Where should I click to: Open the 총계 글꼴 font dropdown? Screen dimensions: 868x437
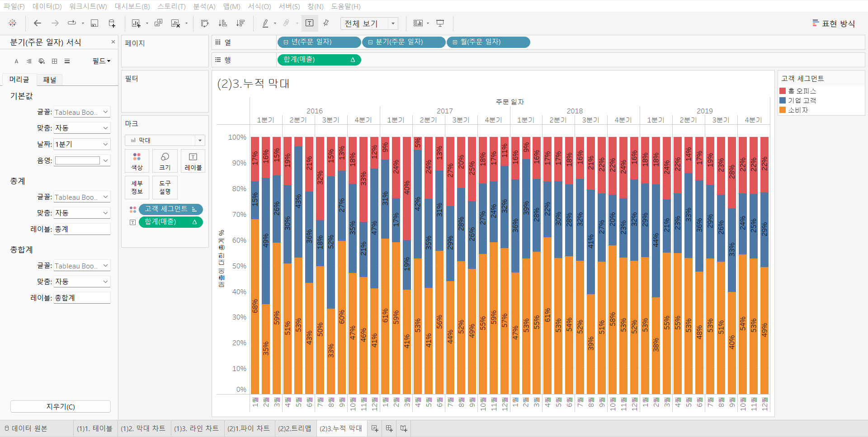coord(82,197)
